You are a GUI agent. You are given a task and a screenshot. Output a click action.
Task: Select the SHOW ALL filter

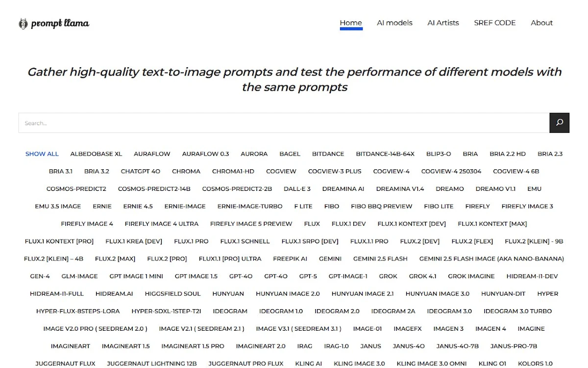coord(42,154)
